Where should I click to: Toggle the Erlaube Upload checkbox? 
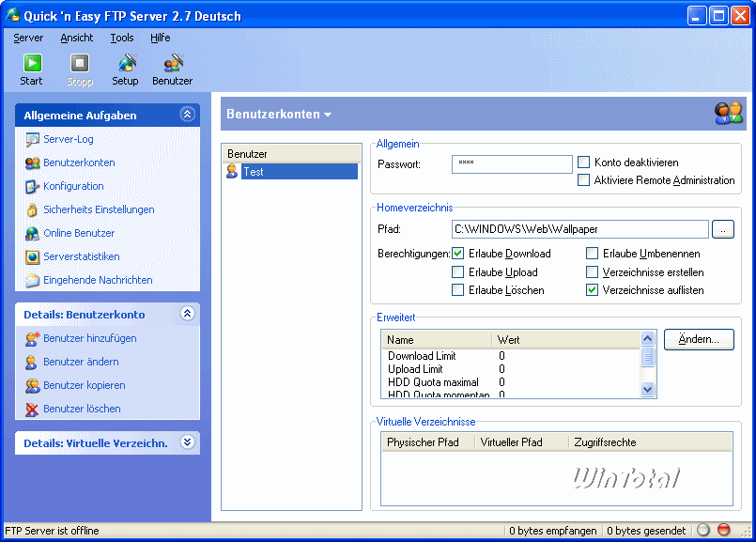coord(458,272)
